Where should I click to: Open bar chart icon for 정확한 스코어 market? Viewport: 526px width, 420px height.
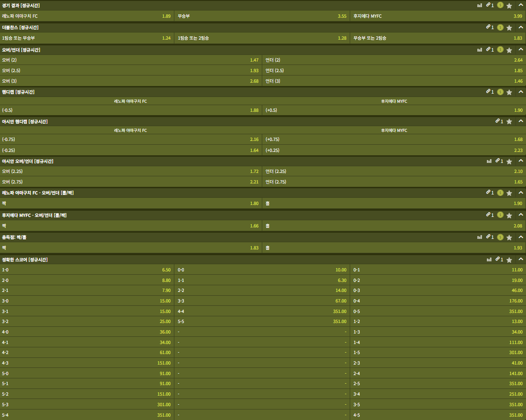489,259
